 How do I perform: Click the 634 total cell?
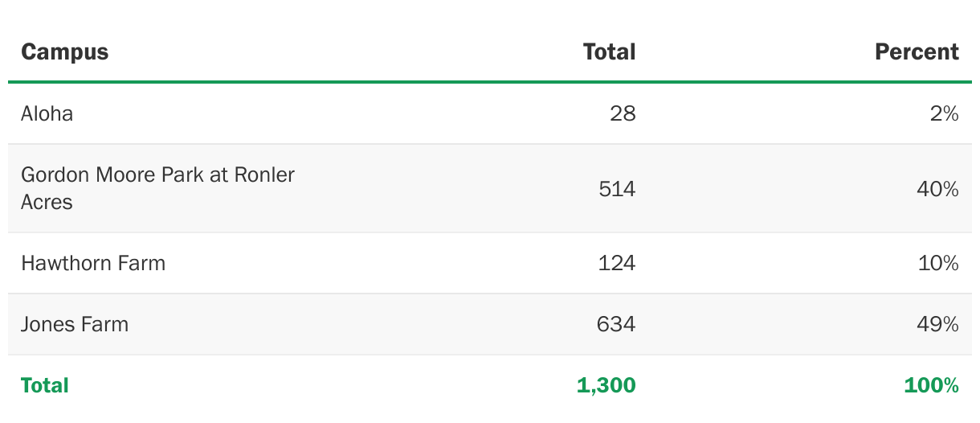(616, 324)
